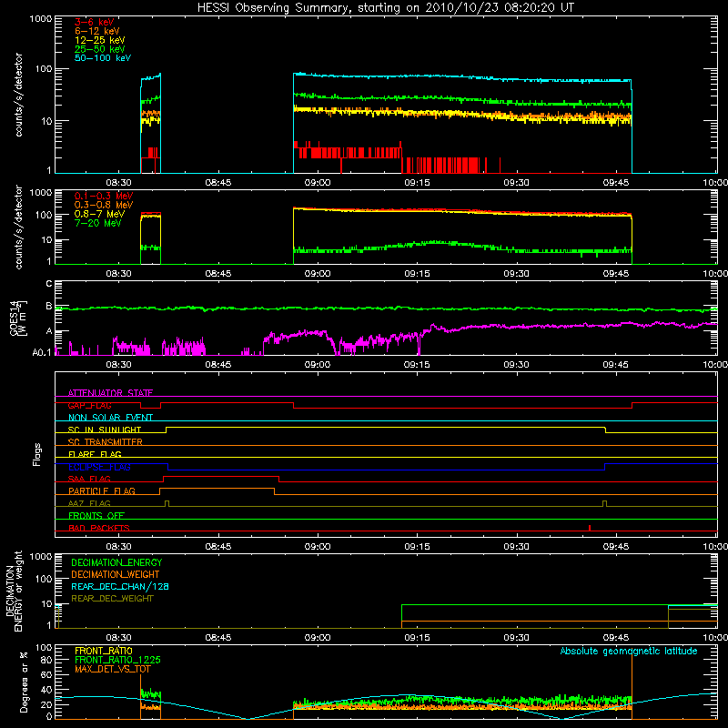Pick the FLARE_FLAG label

95,454
